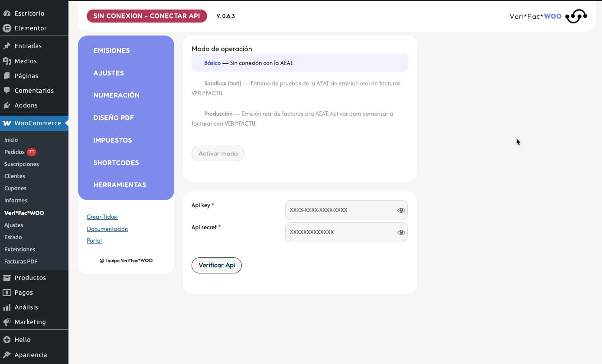This screenshot has width=602, height=364.
Task: Open the Herramientas tab
Action: click(120, 185)
